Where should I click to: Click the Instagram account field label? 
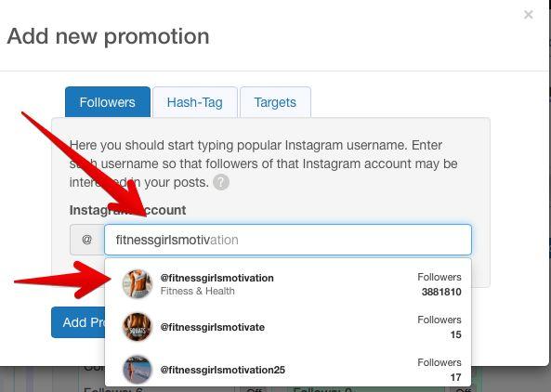coord(127,210)
